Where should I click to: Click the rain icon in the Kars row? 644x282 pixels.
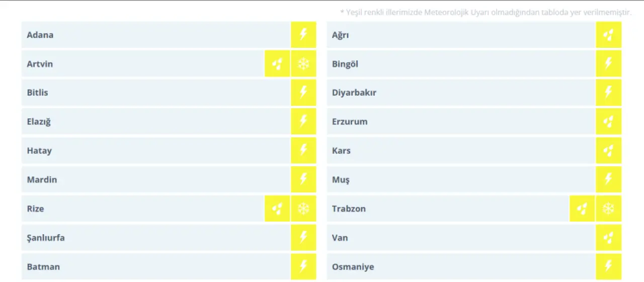[608, 151]
